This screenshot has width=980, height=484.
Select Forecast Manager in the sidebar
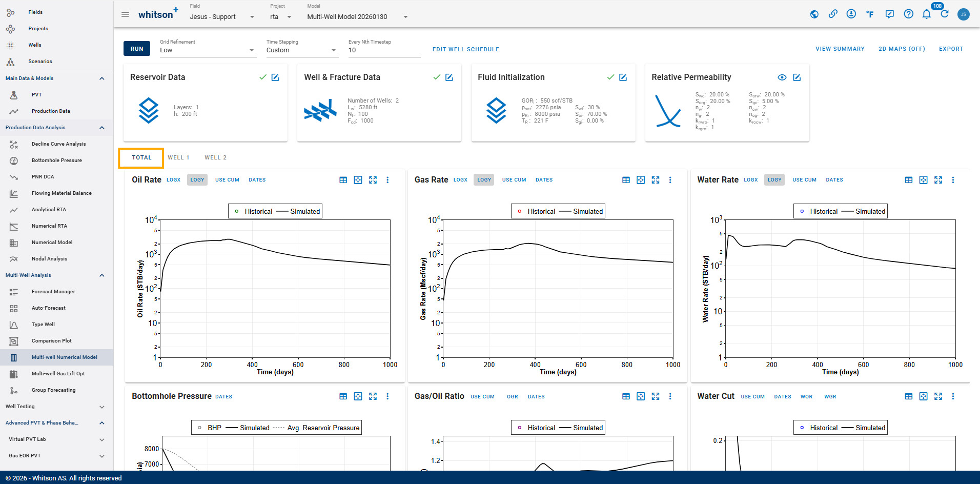coord(53,292)
